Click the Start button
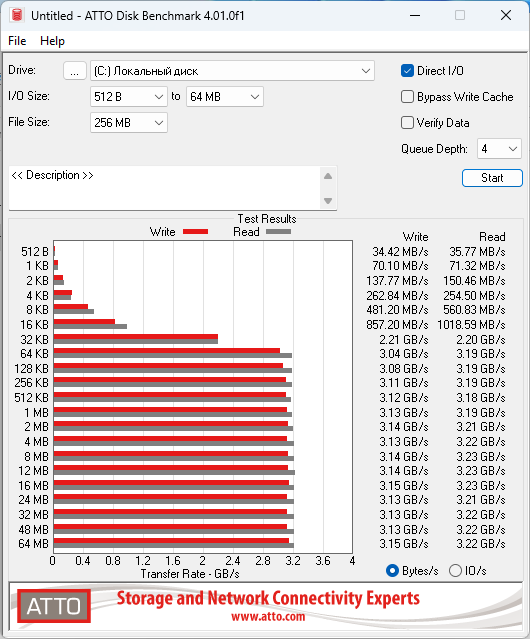The height and width of the screenshot is (639, 530). 492,178
